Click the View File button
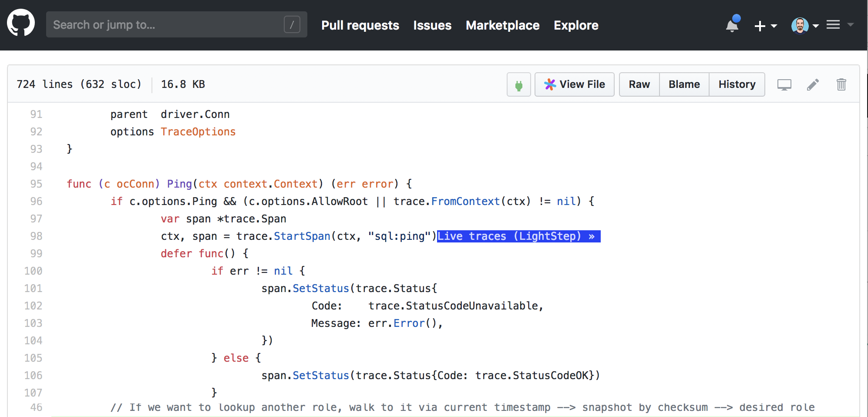 tap(574, 84)
